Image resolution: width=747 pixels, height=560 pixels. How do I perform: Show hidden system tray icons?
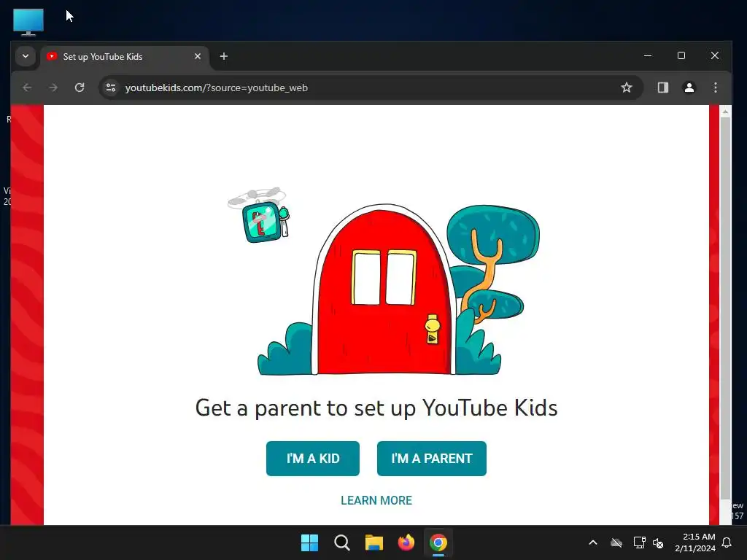(593, 542)
